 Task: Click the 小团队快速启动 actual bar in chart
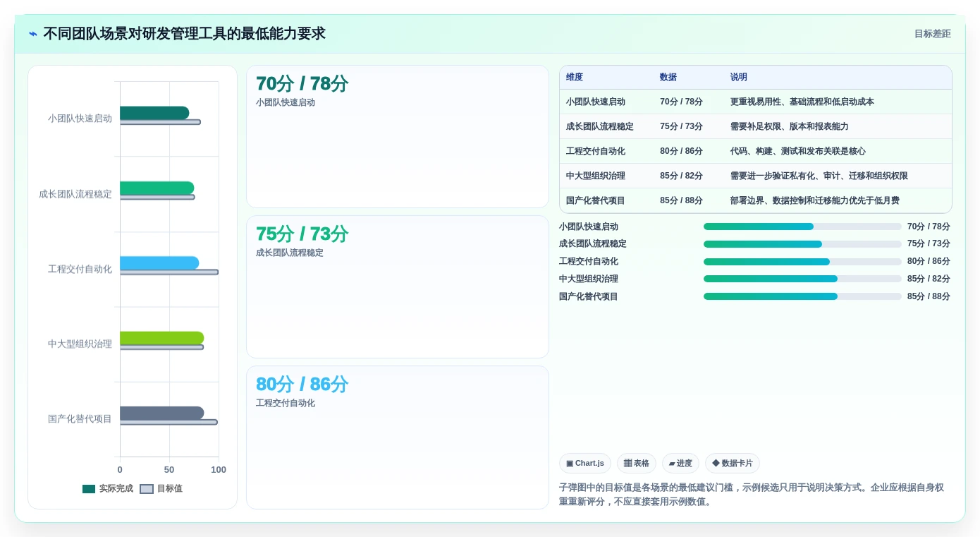154,113
